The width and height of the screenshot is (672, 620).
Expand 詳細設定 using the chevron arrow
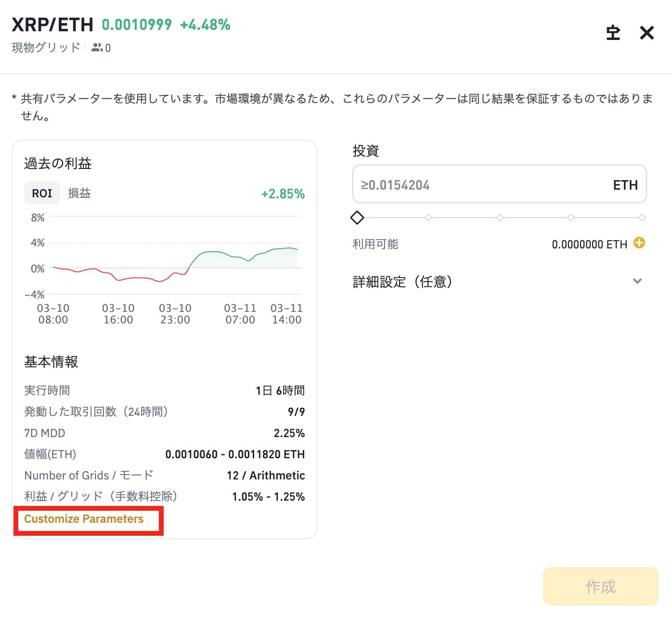tap(637, 281)
